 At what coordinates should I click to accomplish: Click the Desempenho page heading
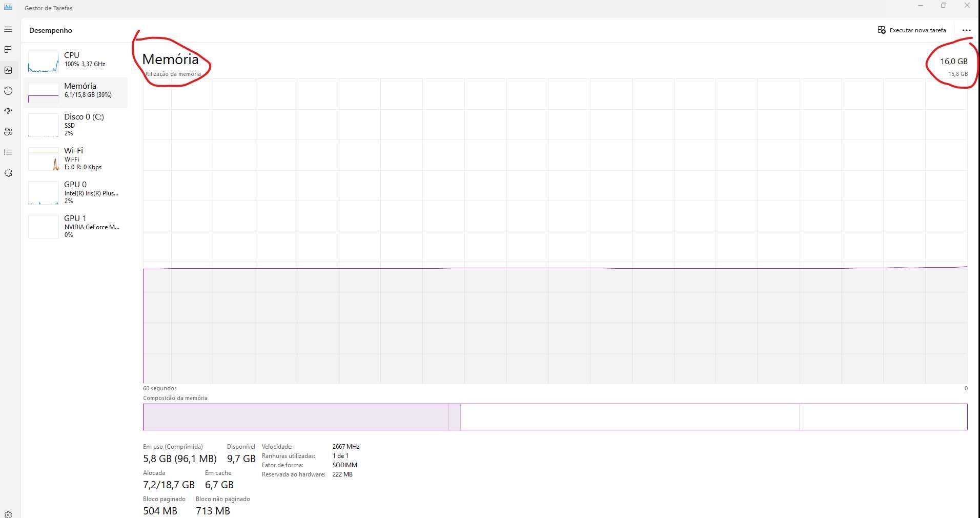51,30
